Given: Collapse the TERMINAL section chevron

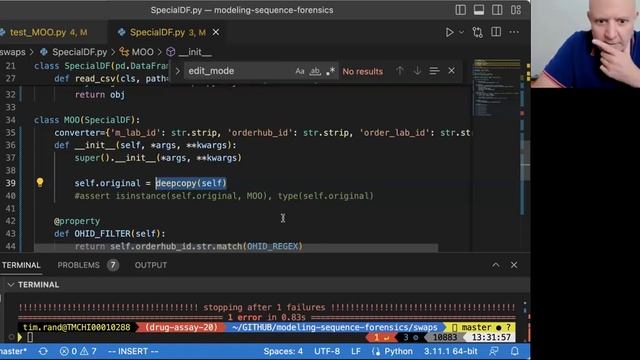Looking at the screenshot, I should click(11, 284).
